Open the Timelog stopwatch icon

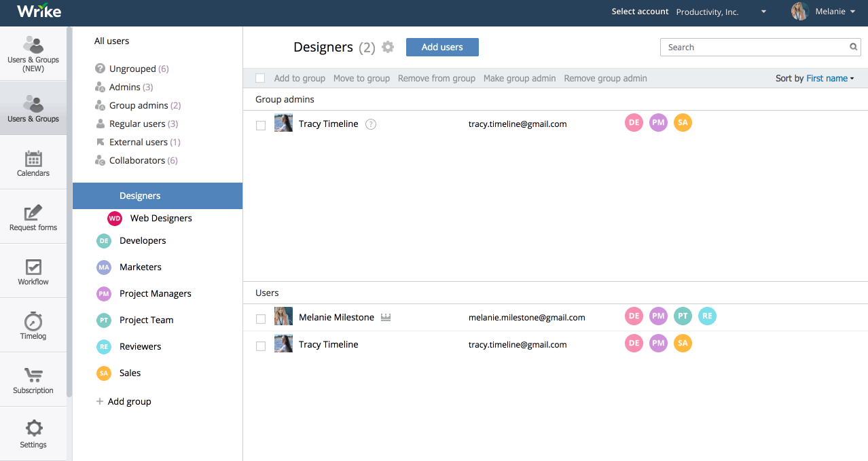click(33, 325)
